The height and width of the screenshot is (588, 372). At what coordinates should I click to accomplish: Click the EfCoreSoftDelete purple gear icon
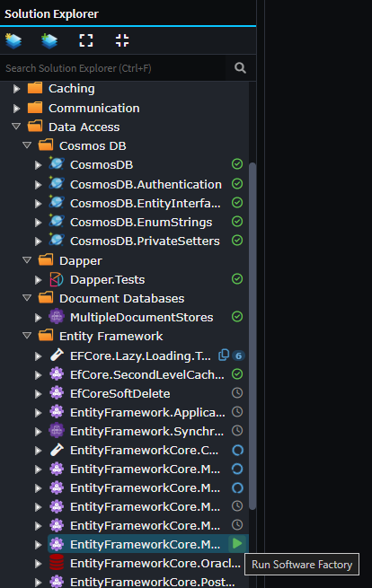click(x=57, y=392)
